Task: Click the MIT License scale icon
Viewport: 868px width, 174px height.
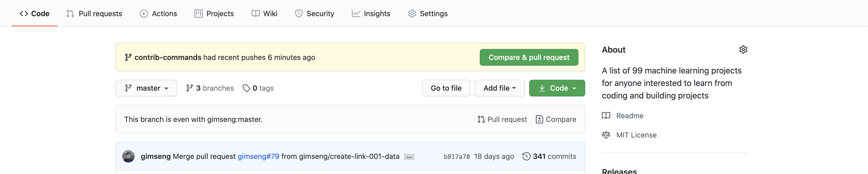Action: (x=606, y=135)
